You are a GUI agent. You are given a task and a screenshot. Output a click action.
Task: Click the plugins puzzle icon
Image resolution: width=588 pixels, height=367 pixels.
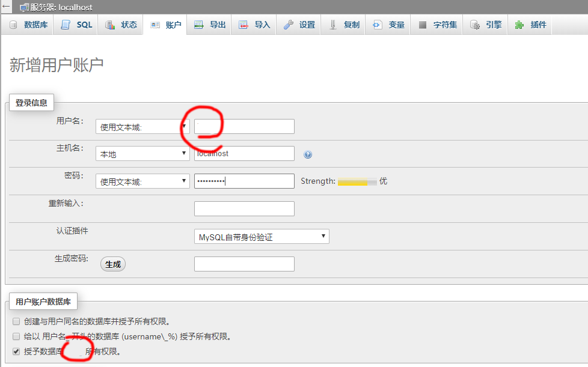point(519,25)
